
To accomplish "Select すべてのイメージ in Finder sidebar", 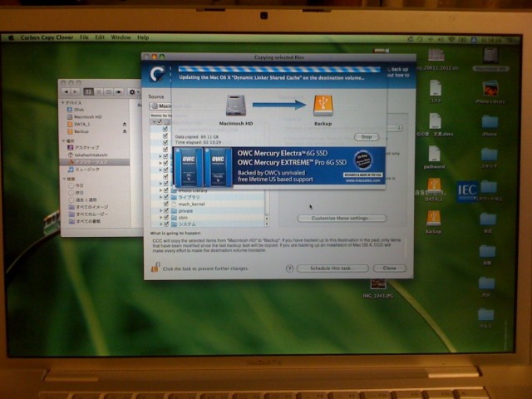I will click(88, 207).
